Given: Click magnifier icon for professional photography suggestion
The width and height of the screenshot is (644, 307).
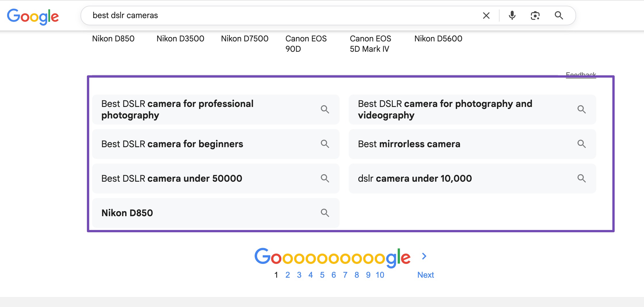Looking at the screenshot, I should (325, 109).
